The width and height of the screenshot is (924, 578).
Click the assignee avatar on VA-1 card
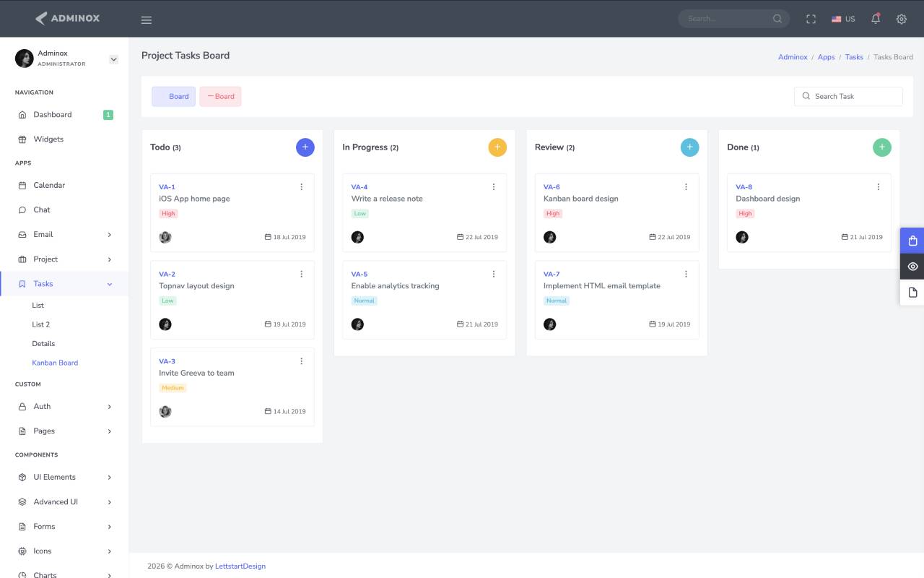[x=165, y=237]
